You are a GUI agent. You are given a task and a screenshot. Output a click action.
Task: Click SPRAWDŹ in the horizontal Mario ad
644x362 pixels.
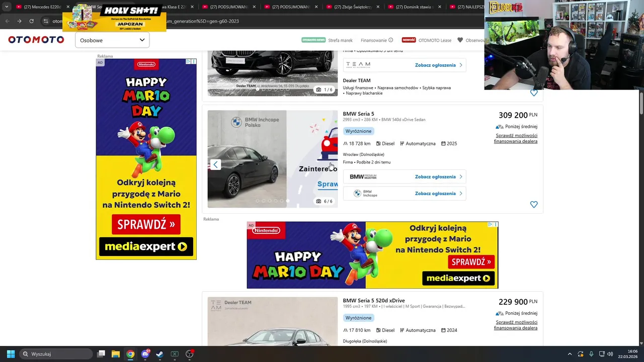tap(471, 261)
